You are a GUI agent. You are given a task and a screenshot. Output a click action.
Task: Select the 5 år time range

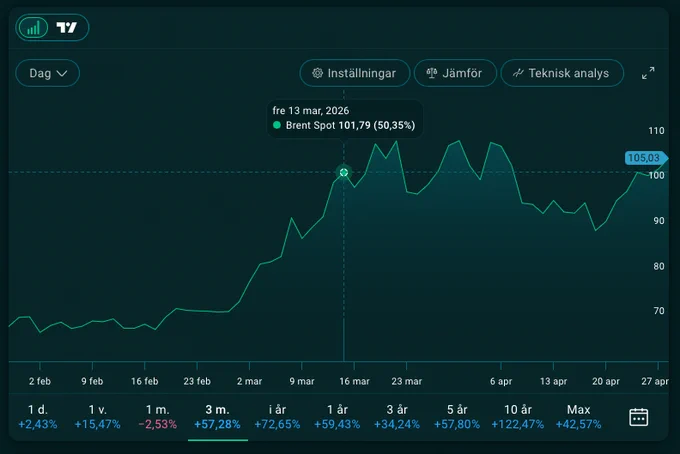(x=457, y=417)
